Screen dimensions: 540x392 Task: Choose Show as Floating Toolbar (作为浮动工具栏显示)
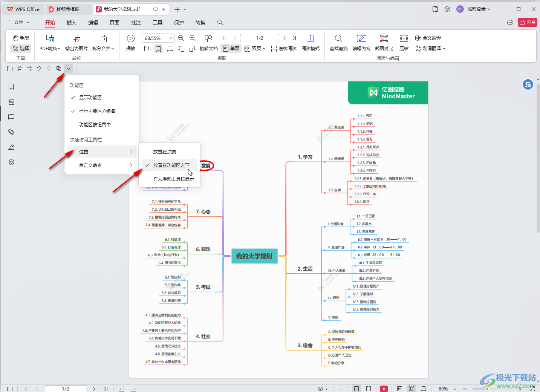click(169, 179)
